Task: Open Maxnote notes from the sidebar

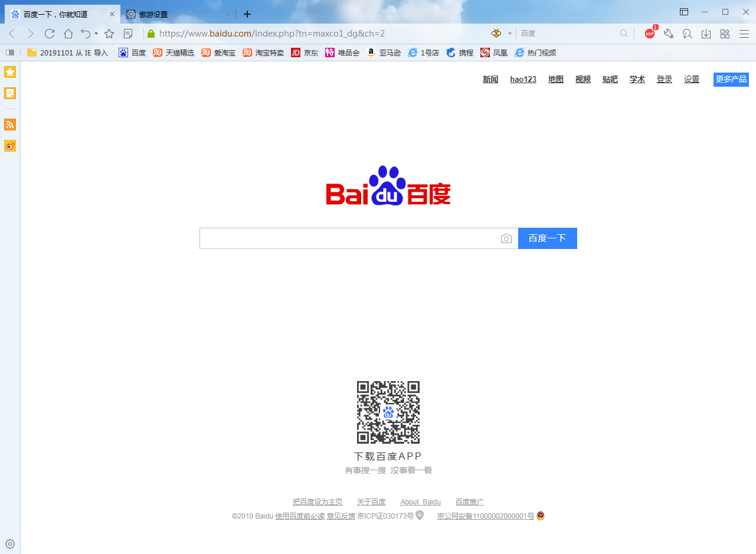Action: coord(9,93)
